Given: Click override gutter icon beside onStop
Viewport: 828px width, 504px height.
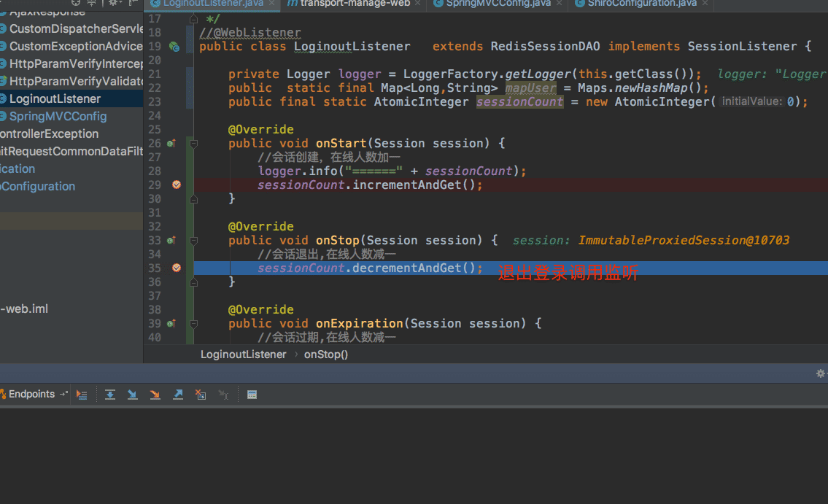Looking at the screenshot, I should tap(171, 240).
